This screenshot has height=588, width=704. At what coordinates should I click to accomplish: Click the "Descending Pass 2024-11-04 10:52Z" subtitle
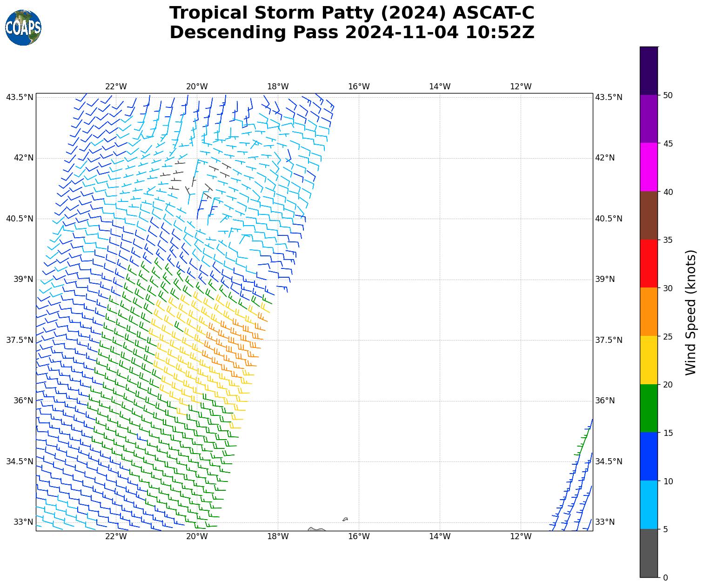[x=352, y=33]
